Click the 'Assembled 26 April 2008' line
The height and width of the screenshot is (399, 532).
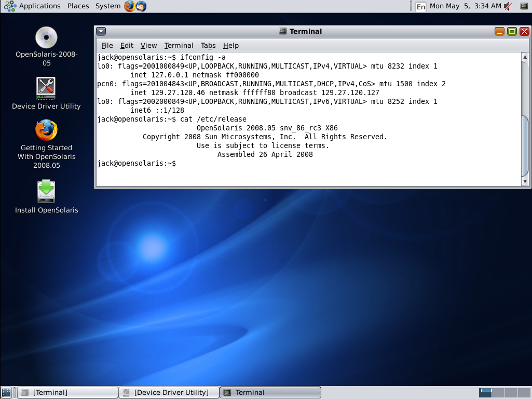(265, 154)
